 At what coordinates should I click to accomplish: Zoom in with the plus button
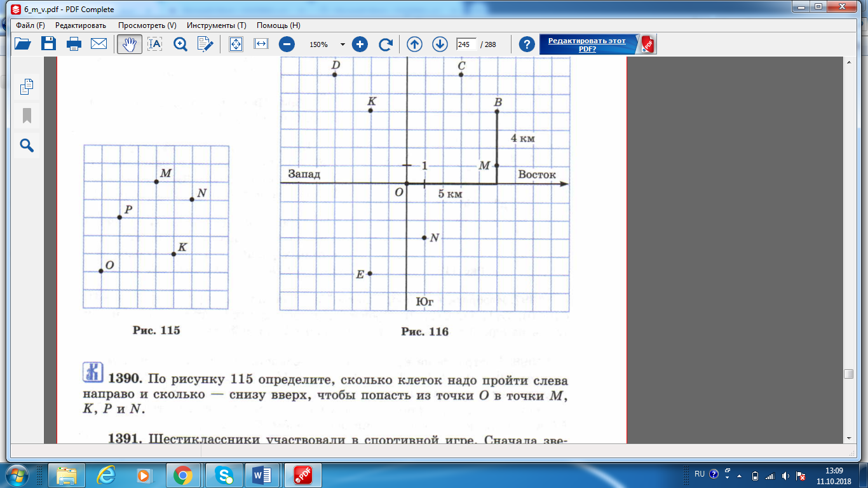point(360,44)
